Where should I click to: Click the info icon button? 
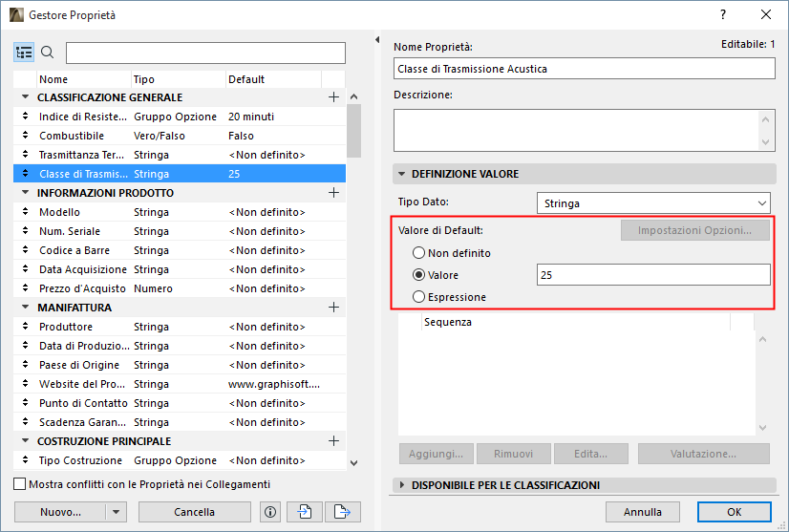(x=270, y=512)
